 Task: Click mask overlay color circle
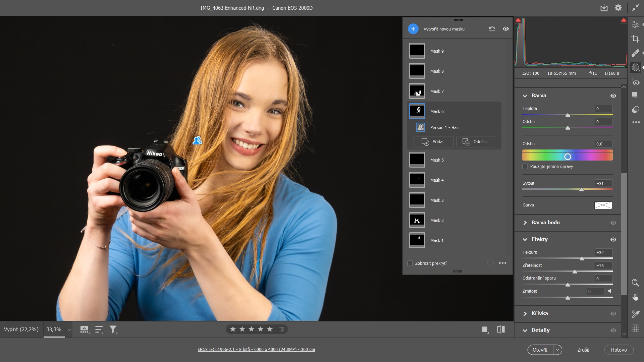pos(490,263)
